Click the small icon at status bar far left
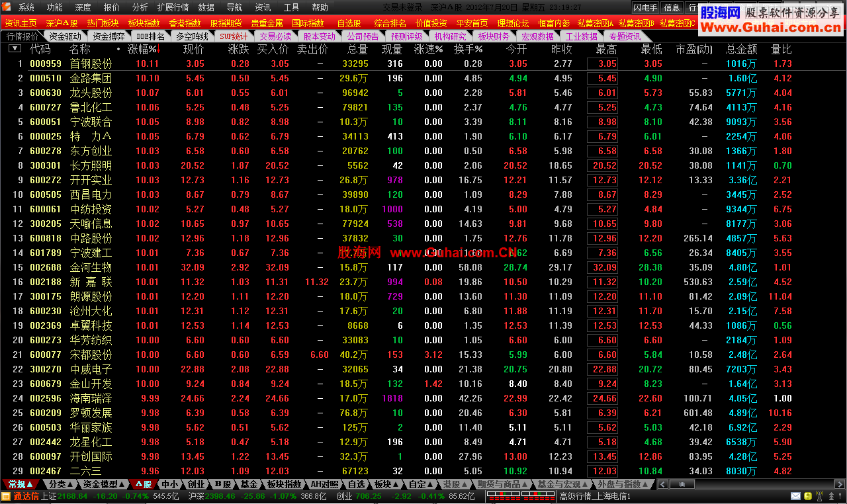This screenshot has height=504, width=847. click(x=6, y=496)
